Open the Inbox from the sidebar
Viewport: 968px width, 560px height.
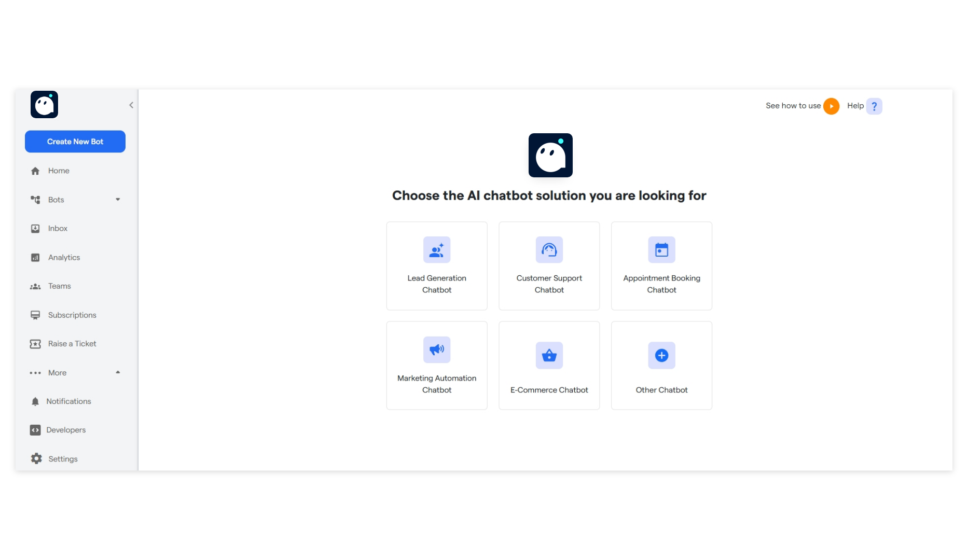pyautogui.click(x=35, y=228)
